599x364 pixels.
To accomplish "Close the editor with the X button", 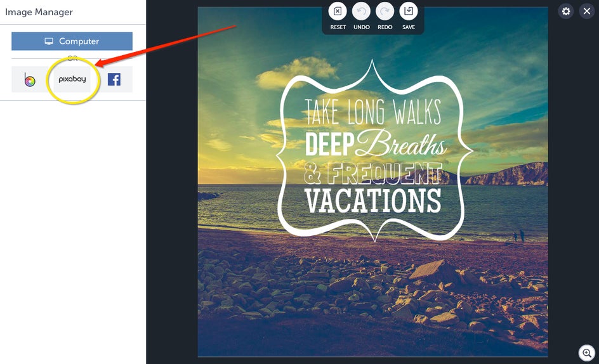I will tap(587, 11).
